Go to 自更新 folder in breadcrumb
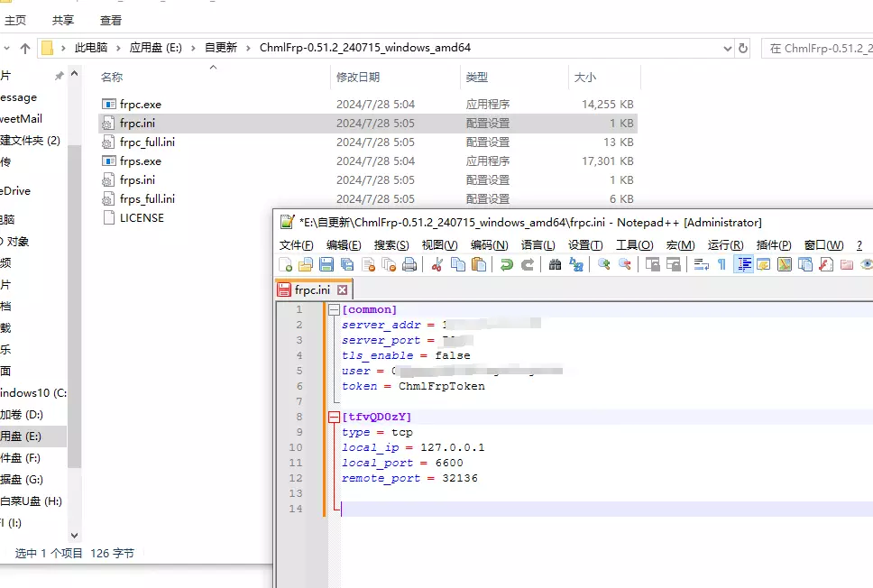 220,48
